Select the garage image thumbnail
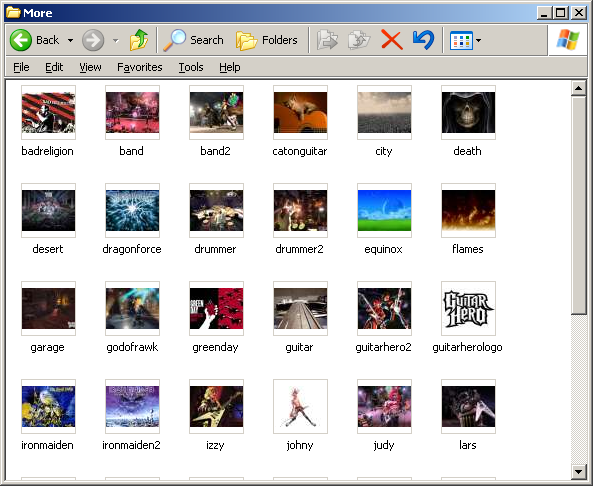 coord(48,308)
